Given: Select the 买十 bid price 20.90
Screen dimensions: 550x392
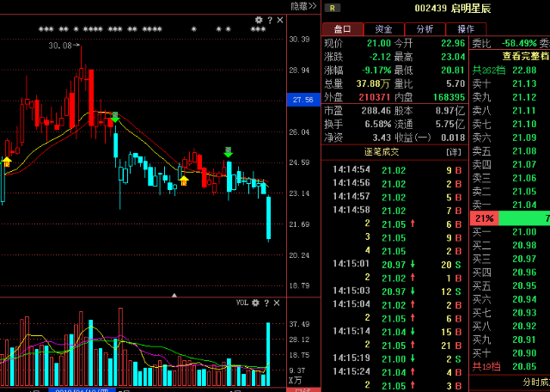Looking at the screenshot, I should pyautogui.click(x=524, y=353).
